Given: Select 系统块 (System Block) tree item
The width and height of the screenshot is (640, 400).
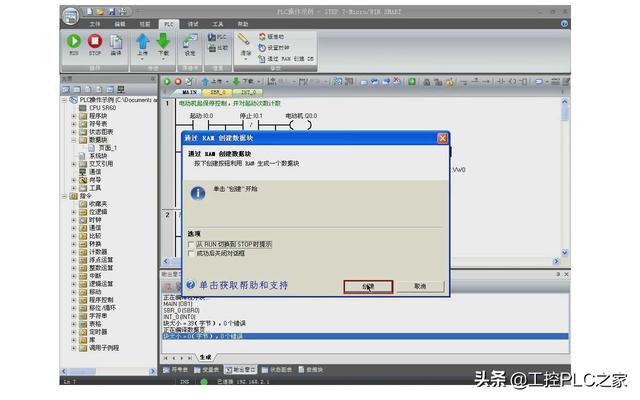Looking at the screenshot, I should (x=98, y=156).
